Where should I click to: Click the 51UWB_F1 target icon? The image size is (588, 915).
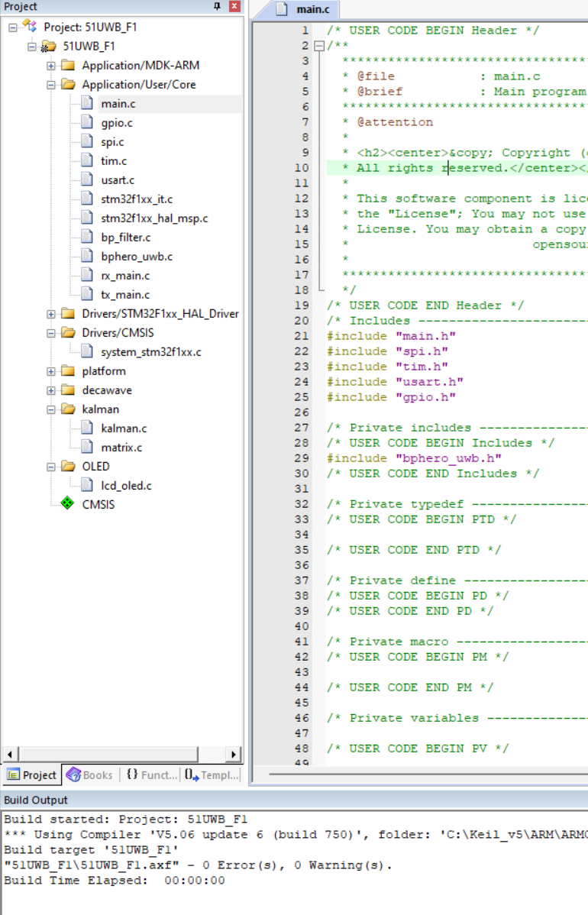(x=49, y=47)
